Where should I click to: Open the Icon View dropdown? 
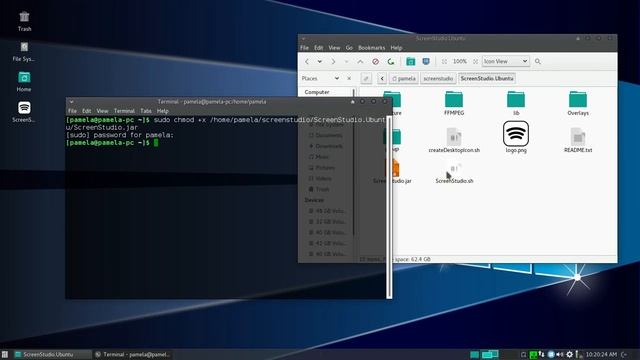click(x=505, y=61)
